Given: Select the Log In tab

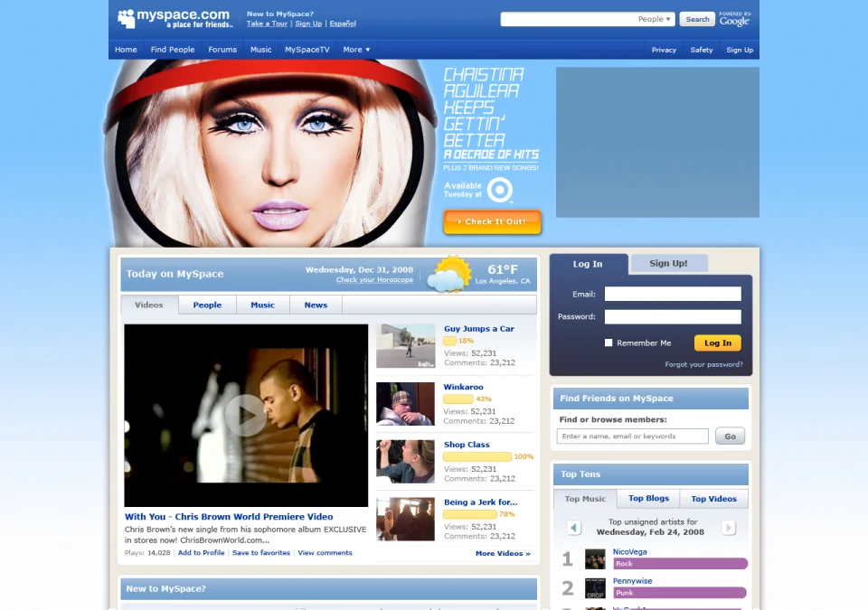Looking at the screenshot, I should (588, 264).
